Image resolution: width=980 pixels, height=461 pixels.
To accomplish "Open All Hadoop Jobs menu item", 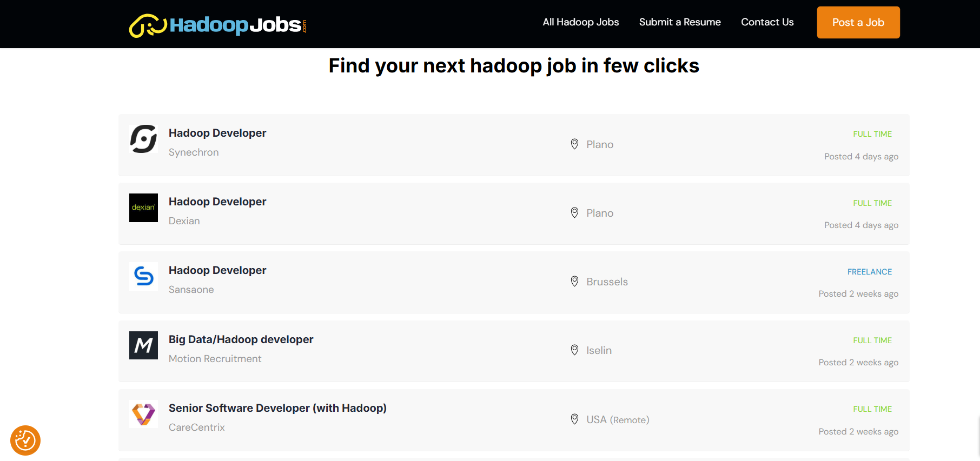I will tap(580, 22).
